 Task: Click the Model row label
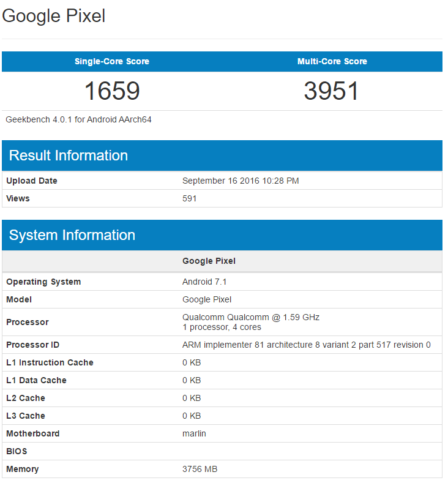click(19, 299)
